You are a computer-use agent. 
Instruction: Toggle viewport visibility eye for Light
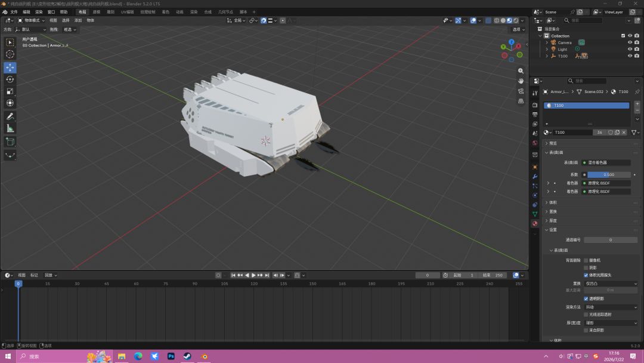pyautogui.click(x=630, y=49)
